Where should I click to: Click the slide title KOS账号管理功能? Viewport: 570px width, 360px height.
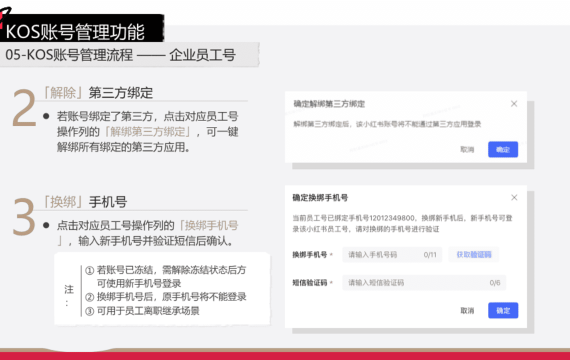click(x=75, y=32)
